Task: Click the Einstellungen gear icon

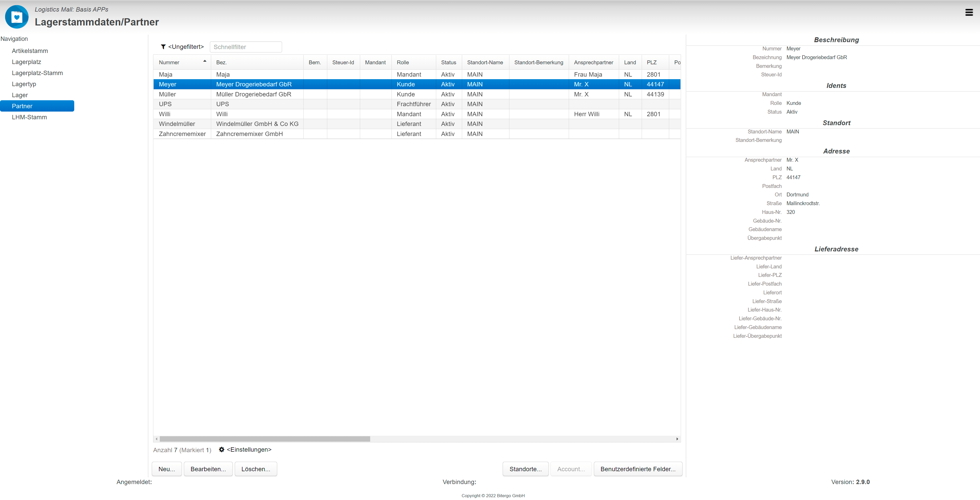Action: 222,449
